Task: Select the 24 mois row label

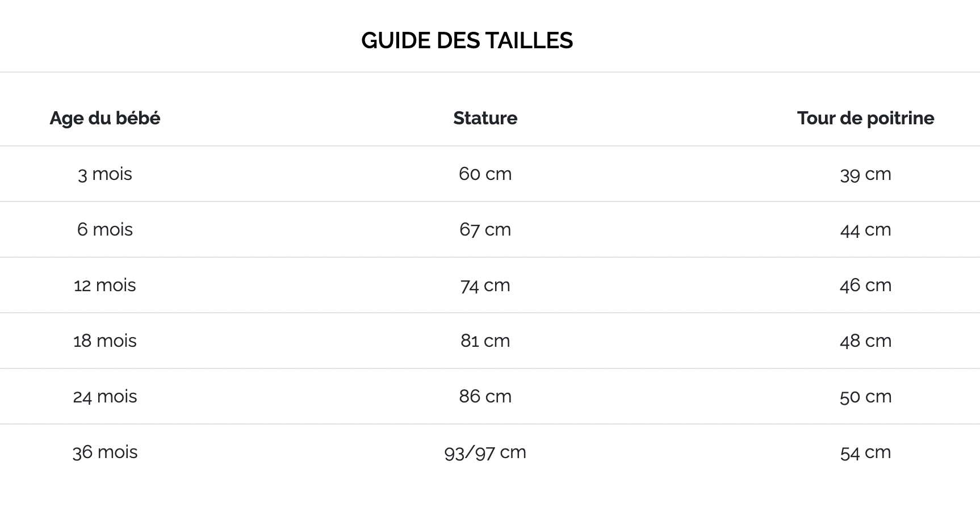Action: [x=105, y=396]
